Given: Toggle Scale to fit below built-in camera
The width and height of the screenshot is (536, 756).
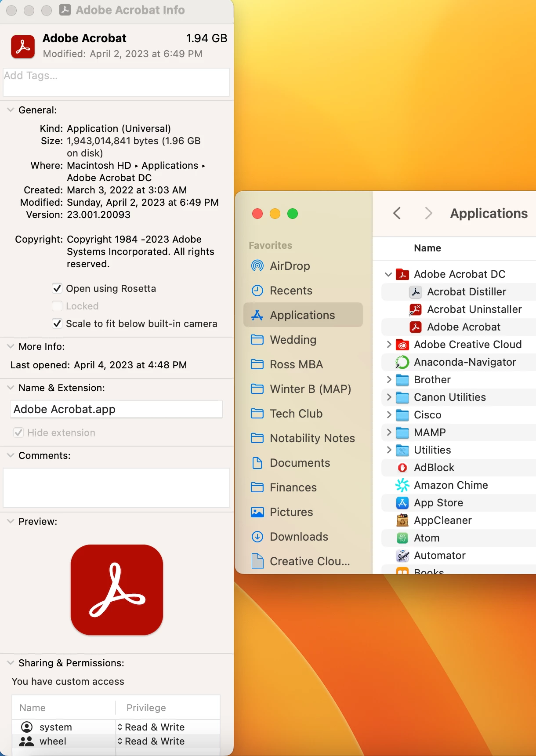Looking at the screenshot, I should [x=57, y=323].
